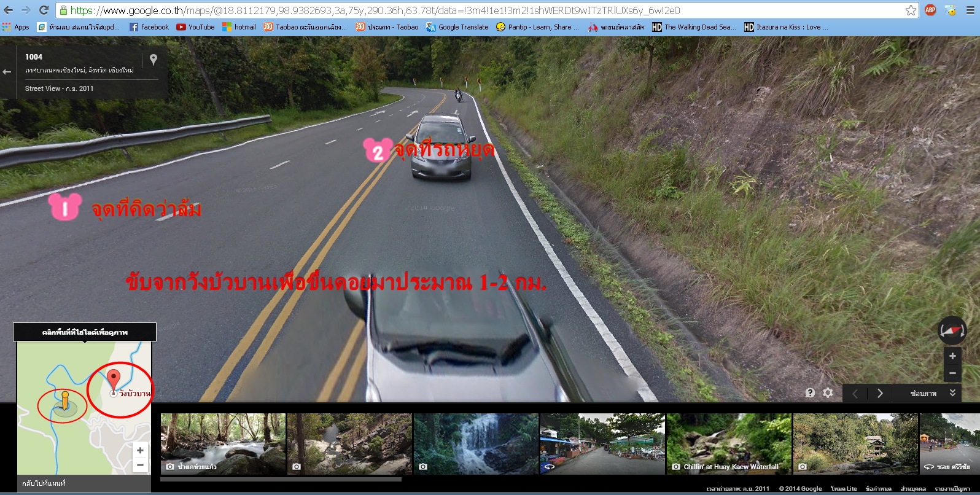Open Chillin' at Huay Kaew Waterfall thumbnail
The image size is (980, 495).
[729, 443]
